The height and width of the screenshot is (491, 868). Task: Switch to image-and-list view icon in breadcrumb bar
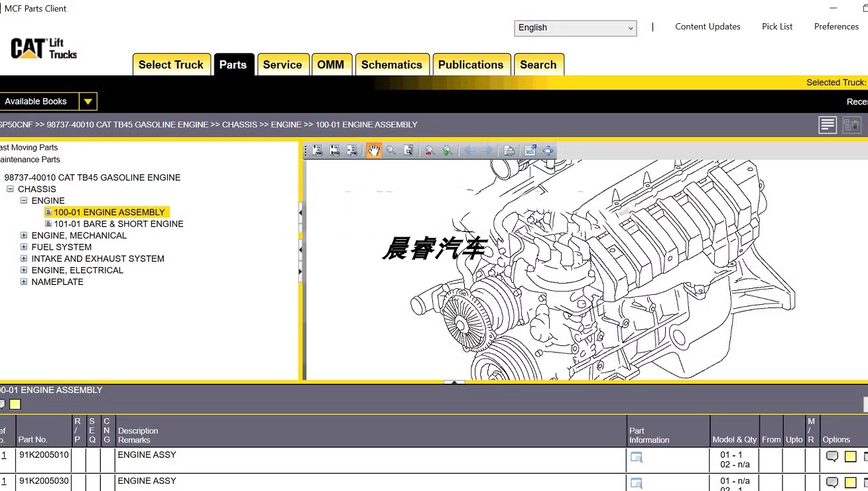852,125
